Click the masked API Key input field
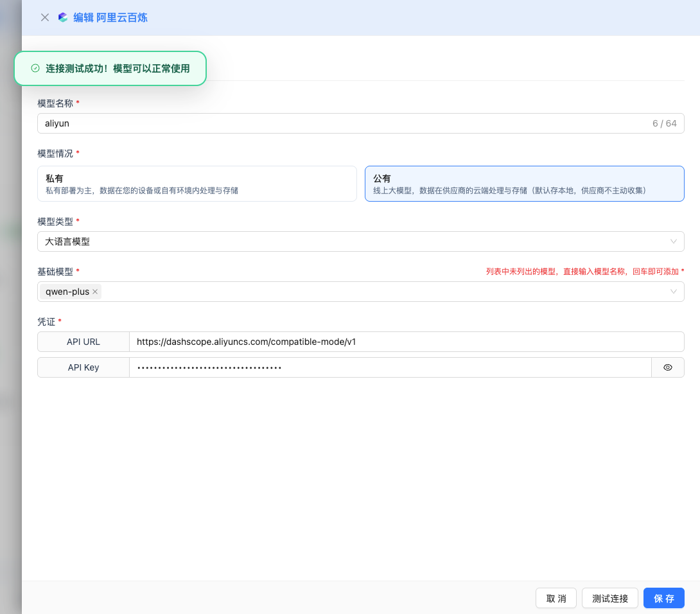The height and width of the screenshot is (614, 700). (x=389, y=367)
